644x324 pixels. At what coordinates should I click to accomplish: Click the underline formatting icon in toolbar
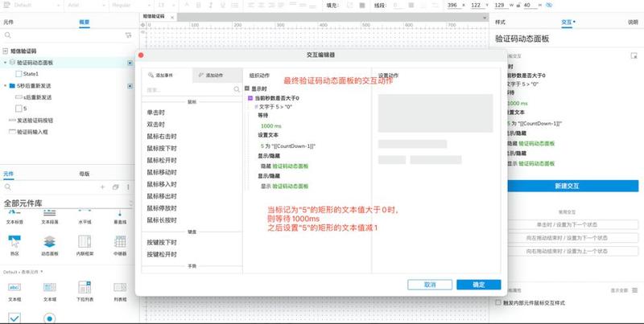click(223, 6)
